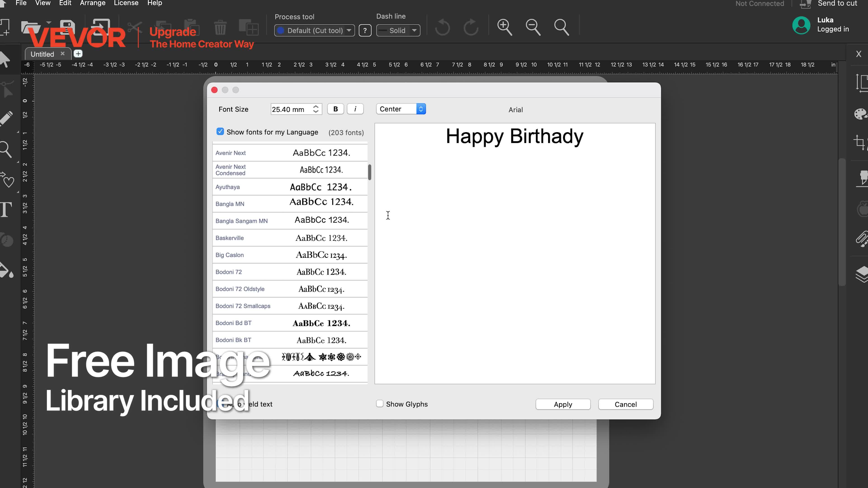This screenshot has height=488, width=868.
Task: Select Baskerville font in the list
Action: [x=290, y=238]
